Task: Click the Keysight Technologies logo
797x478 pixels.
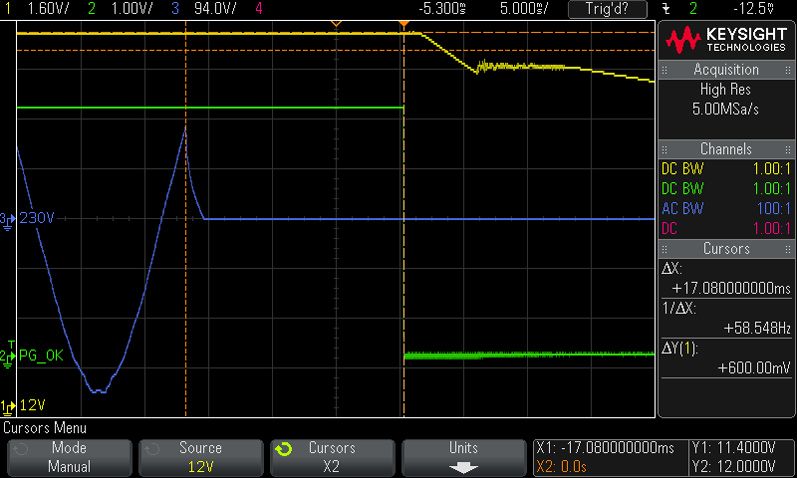Action: [726, 41]
